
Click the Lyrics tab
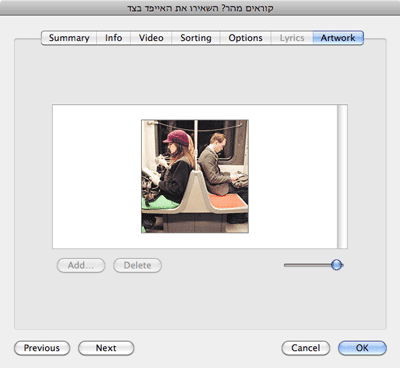[292, 38]
